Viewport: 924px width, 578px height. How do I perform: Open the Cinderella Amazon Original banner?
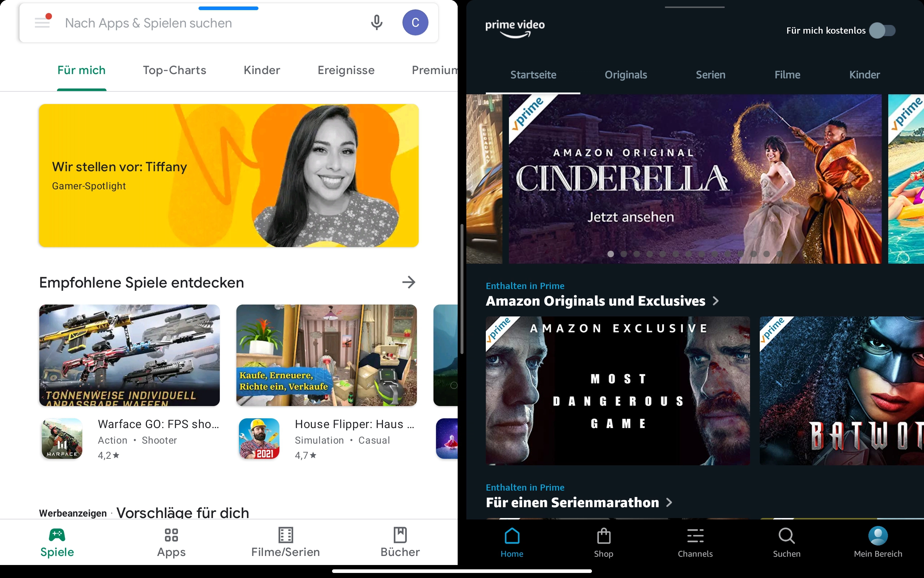[695, 179]
